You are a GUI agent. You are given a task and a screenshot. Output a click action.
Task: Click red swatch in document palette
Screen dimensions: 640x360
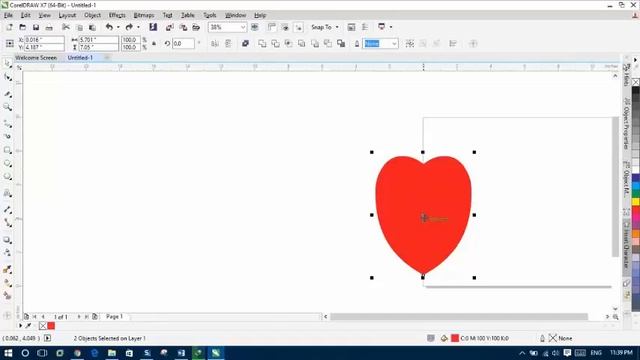[x=51, y=326]
